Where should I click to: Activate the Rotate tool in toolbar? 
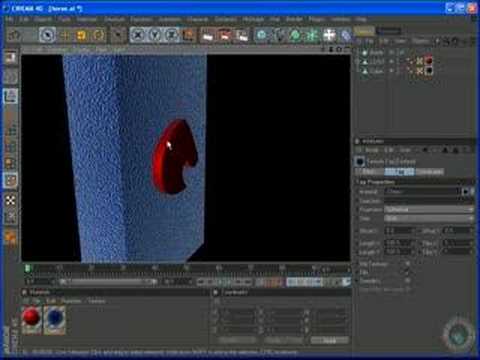(98, 35)
